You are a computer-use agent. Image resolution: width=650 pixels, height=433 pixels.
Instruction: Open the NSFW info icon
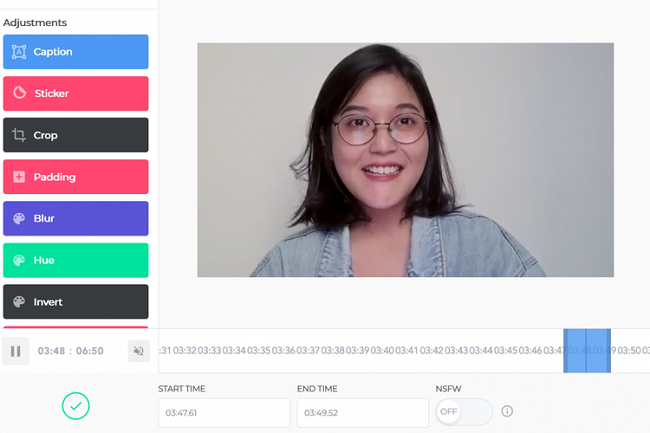point(507,411)
